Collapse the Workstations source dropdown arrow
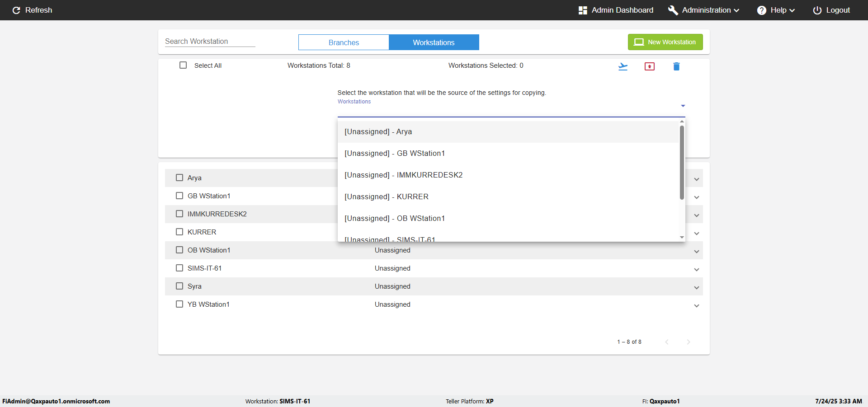Screen dimensions: 868x407 coord(683,106)
